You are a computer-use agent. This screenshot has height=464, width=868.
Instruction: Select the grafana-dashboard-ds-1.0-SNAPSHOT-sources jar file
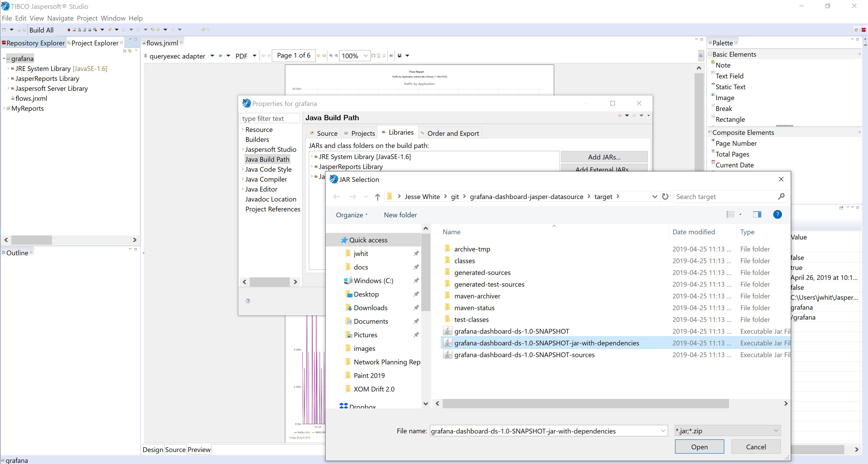click(524, 355)
